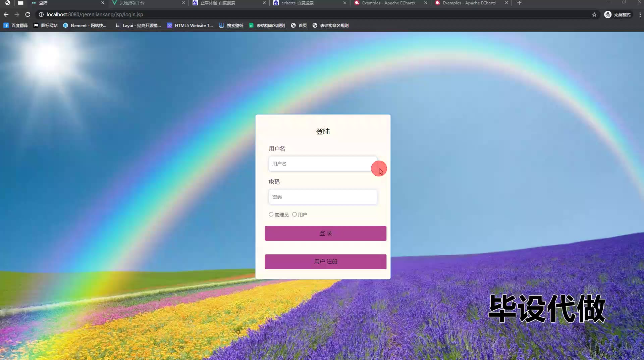
Task: Switch to the 失物招领平台 tab
Action: 148,3
